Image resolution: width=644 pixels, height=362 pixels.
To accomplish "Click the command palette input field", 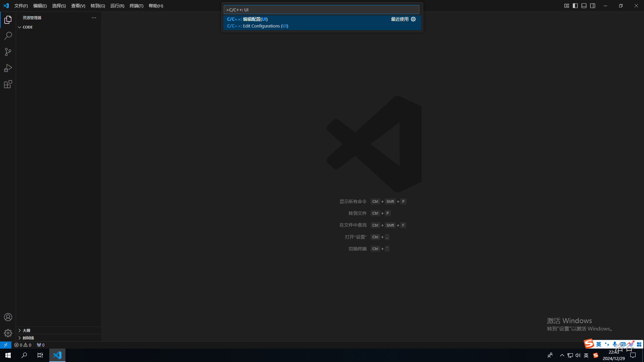I will pos(321,10).
